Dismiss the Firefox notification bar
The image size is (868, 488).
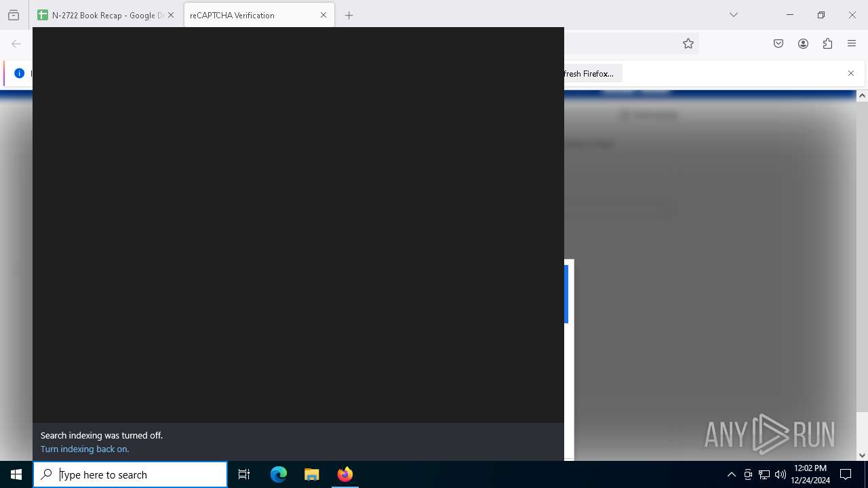click(851, 73)
